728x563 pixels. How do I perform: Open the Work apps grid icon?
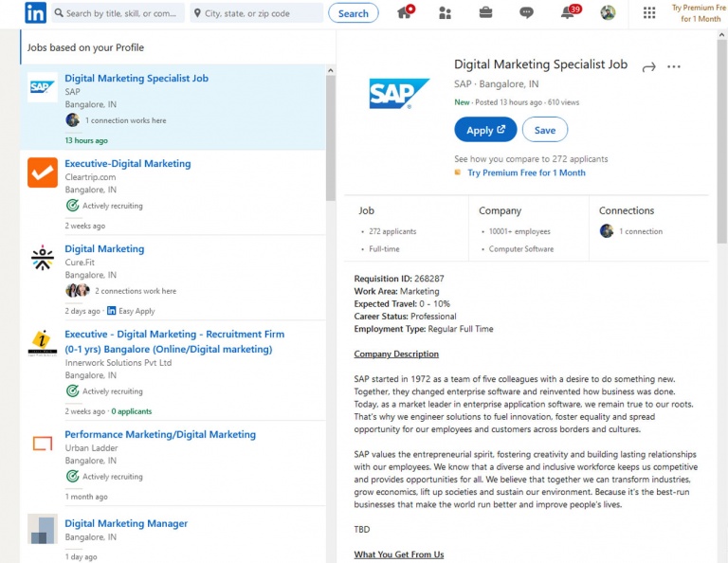click(x=649, y=13)
